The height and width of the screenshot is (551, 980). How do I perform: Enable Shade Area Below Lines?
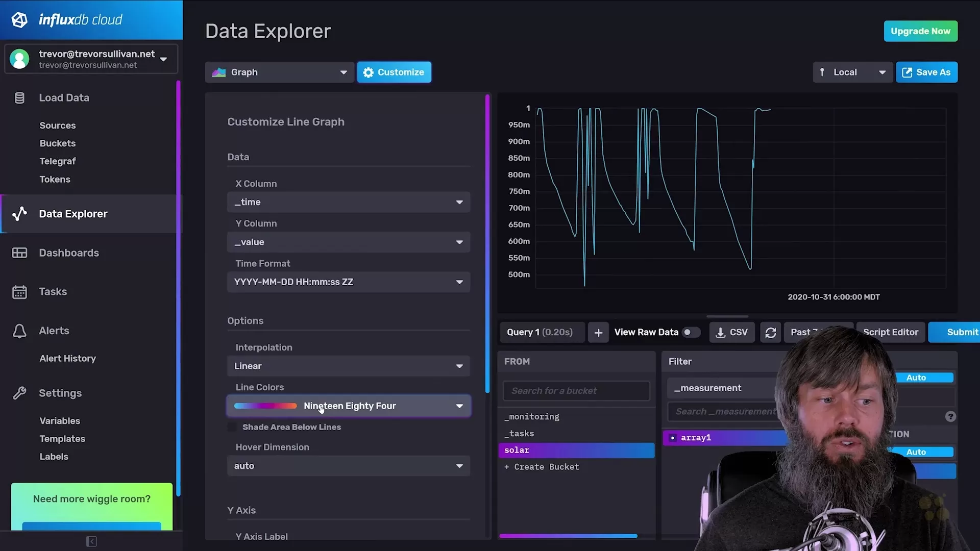click(232, 427)
